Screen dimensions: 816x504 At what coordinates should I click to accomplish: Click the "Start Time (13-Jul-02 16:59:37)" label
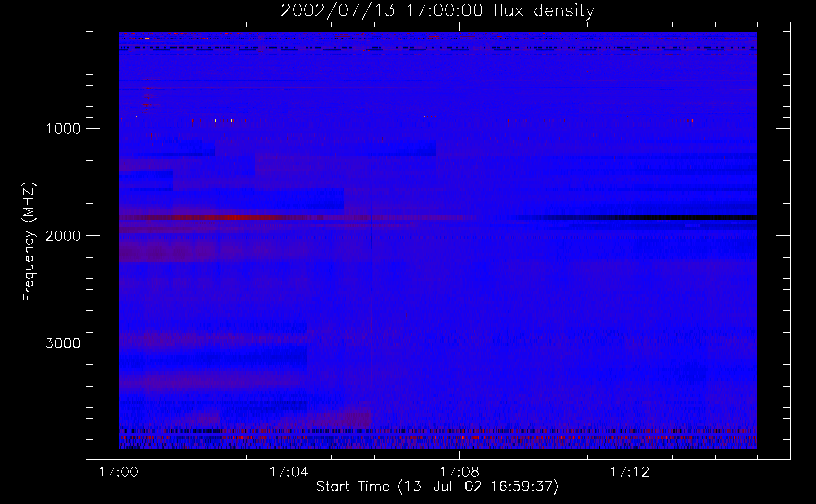(437, 487)
